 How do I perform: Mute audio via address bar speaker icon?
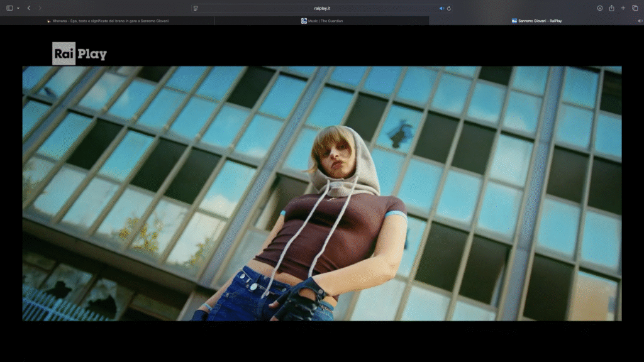pos(441,8)
